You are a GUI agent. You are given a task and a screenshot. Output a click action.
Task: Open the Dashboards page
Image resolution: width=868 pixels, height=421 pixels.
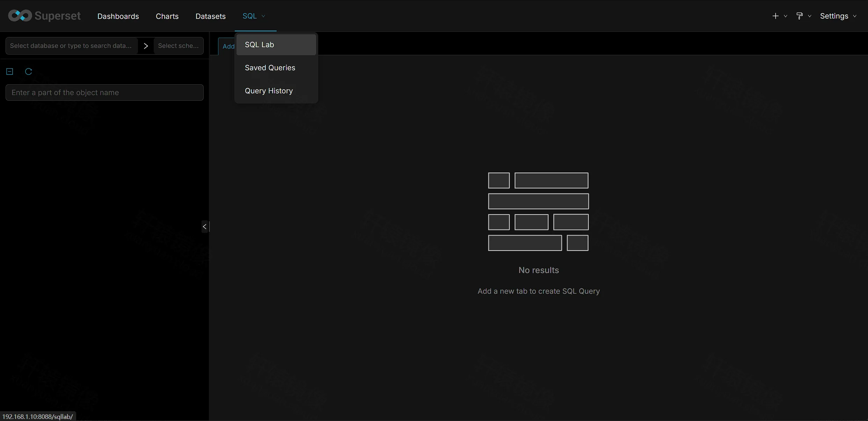118,16
